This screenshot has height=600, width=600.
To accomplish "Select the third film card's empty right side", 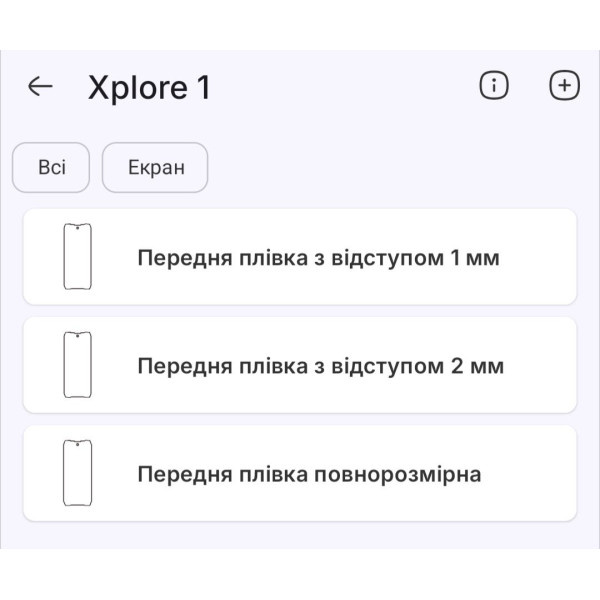I will pyautogui.click(x=535, y=473).
